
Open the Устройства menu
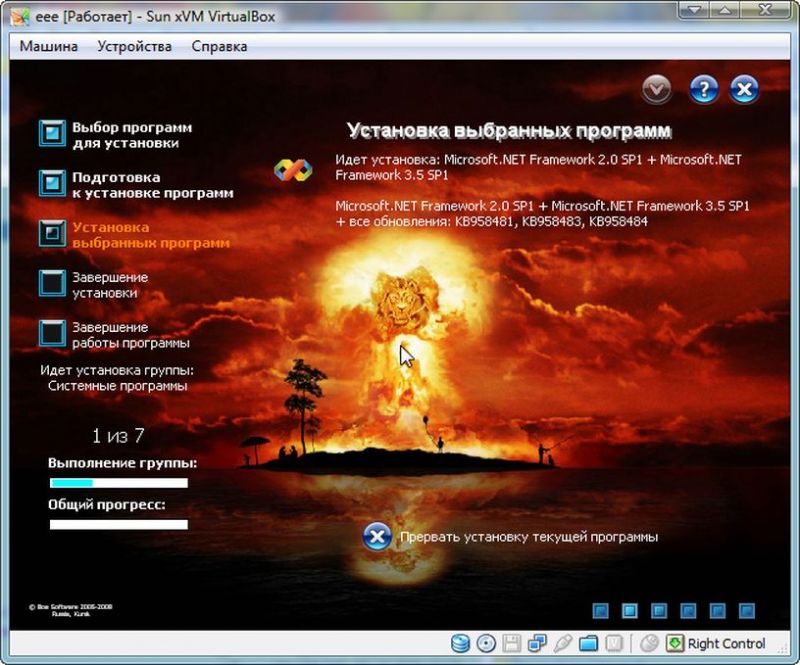(x=134, y=46)
